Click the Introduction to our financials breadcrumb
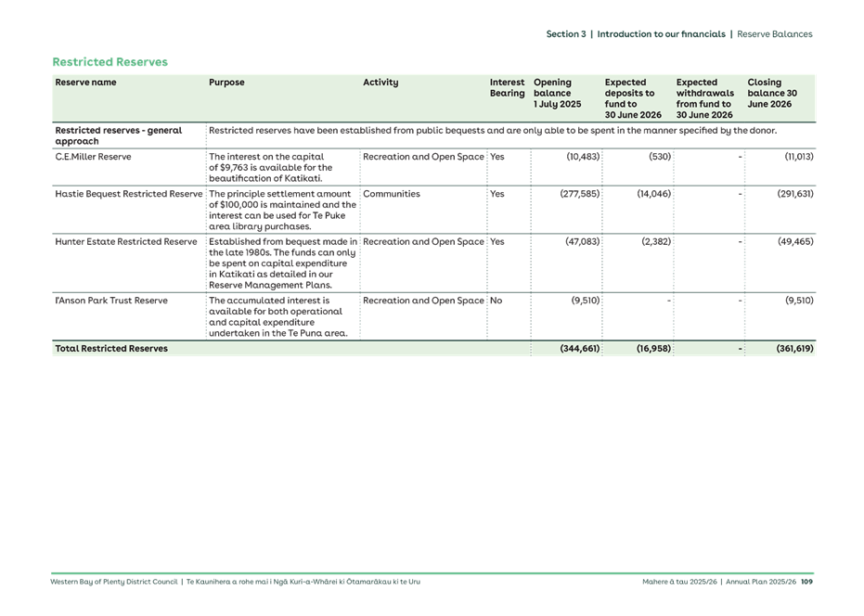Image resolution: width=864 pixels, height=616 pixels. [x=659, y=33]
